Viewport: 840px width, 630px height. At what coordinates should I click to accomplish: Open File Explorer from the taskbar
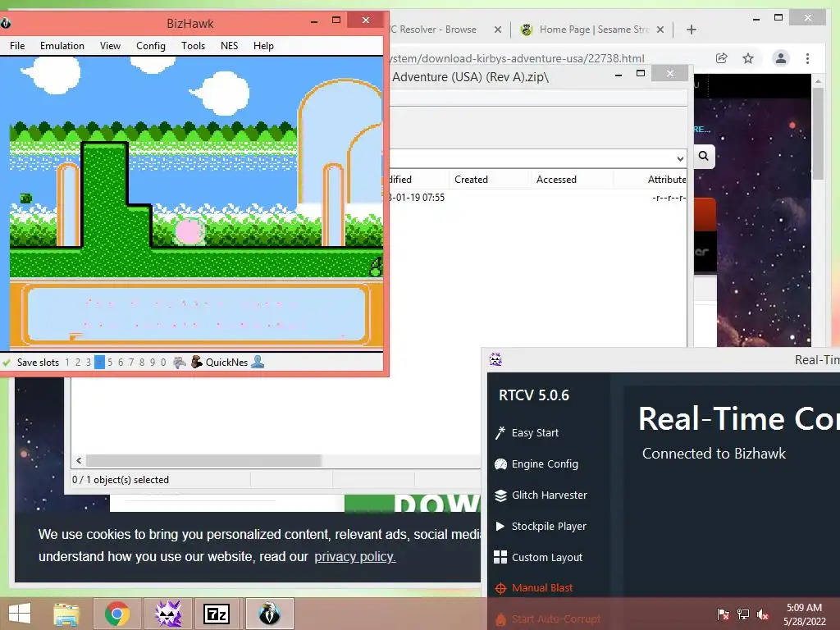pyautogui.click(x=66, y=614)
